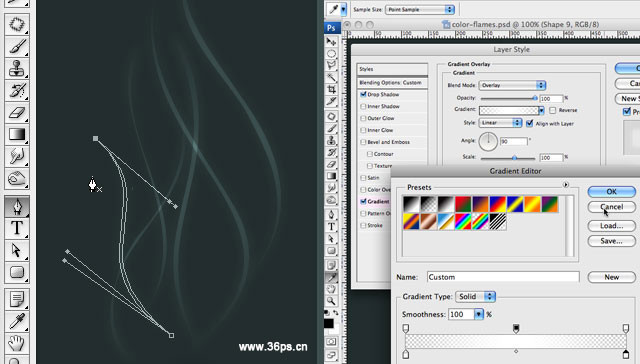Select Styles in the Layer Style list

pos(392,69)
